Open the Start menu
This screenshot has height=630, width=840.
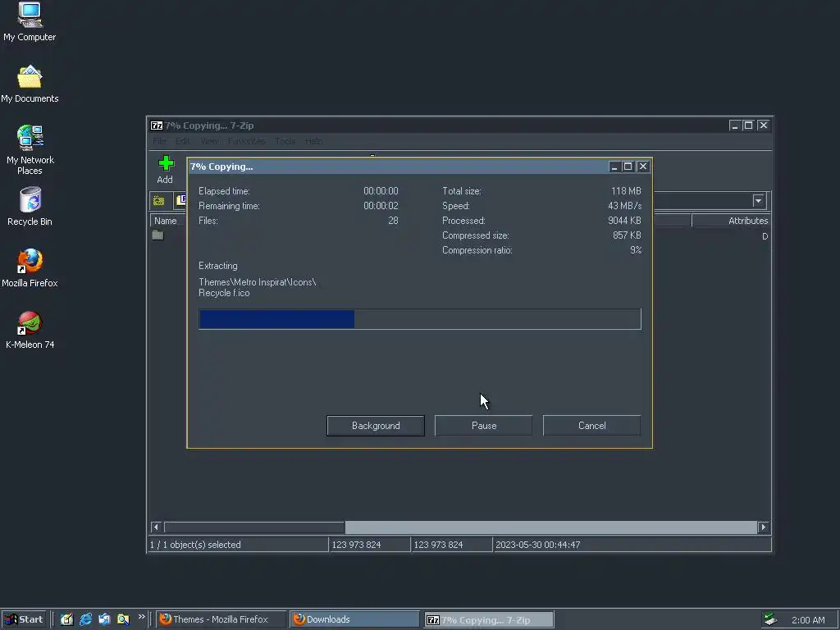point(24,619)
